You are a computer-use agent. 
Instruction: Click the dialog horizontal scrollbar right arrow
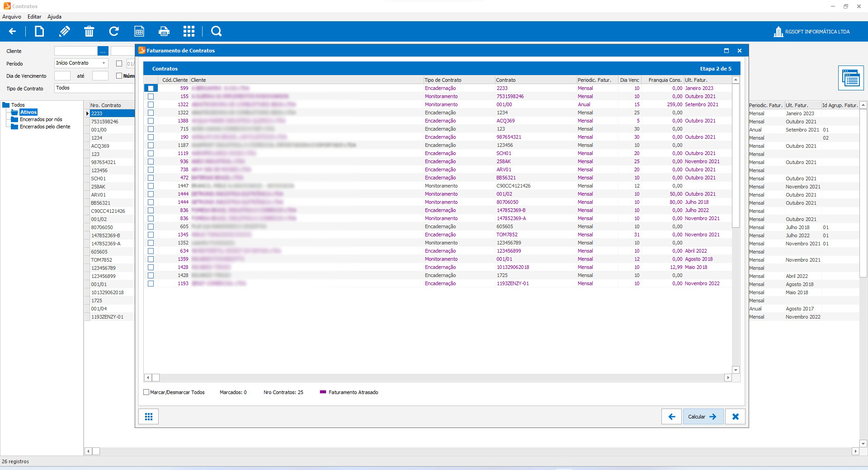[728, 377]
